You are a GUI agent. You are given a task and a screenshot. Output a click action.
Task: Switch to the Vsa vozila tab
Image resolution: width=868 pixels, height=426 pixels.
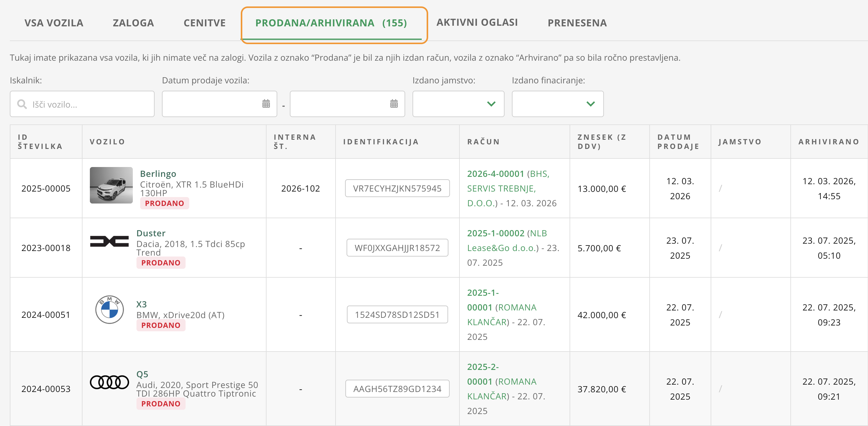pyautogui.click(x=54, y=23)
